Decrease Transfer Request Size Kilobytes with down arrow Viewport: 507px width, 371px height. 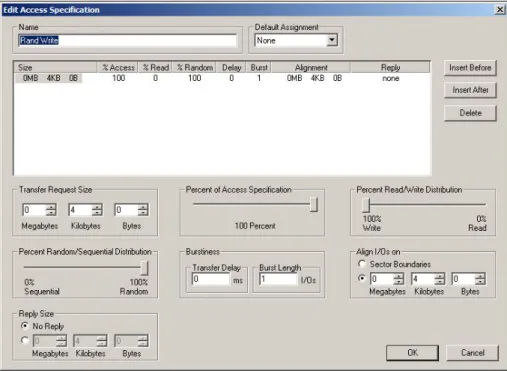[97, 213]
